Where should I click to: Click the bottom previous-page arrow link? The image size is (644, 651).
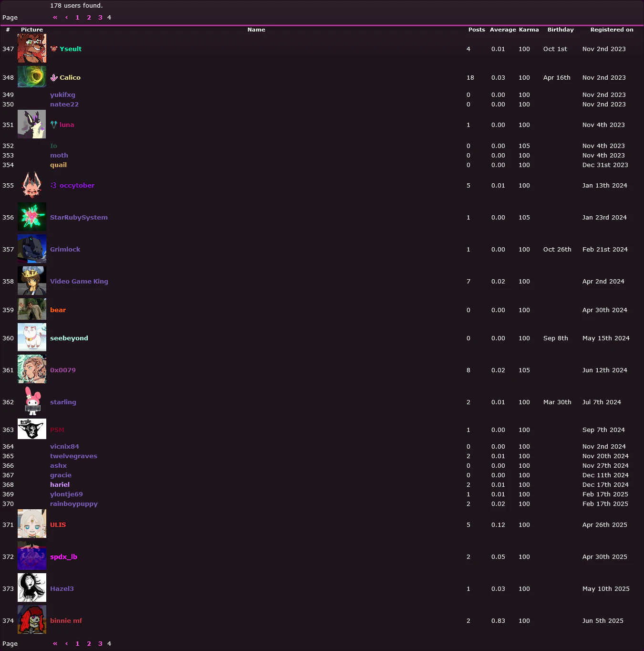tap(66, 644)
